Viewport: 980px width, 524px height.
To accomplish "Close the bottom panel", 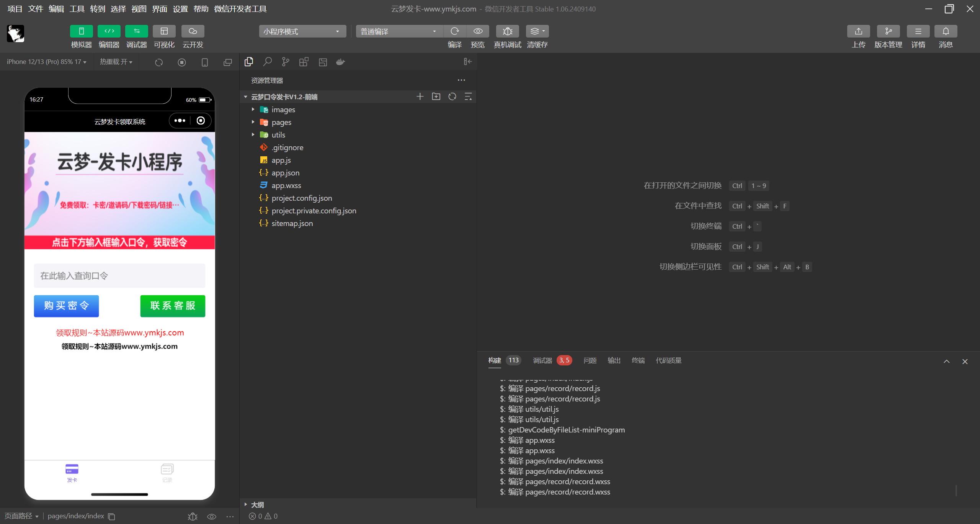I will tap(965, 361).
